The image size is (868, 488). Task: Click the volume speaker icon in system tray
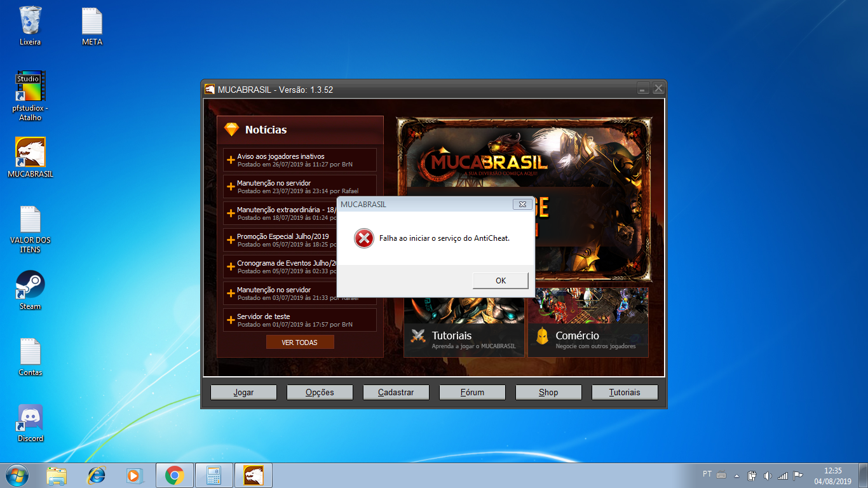coord(767,475)
